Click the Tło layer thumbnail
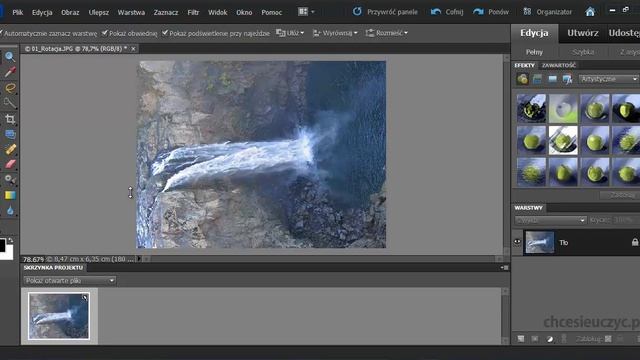 click(540, 242)
